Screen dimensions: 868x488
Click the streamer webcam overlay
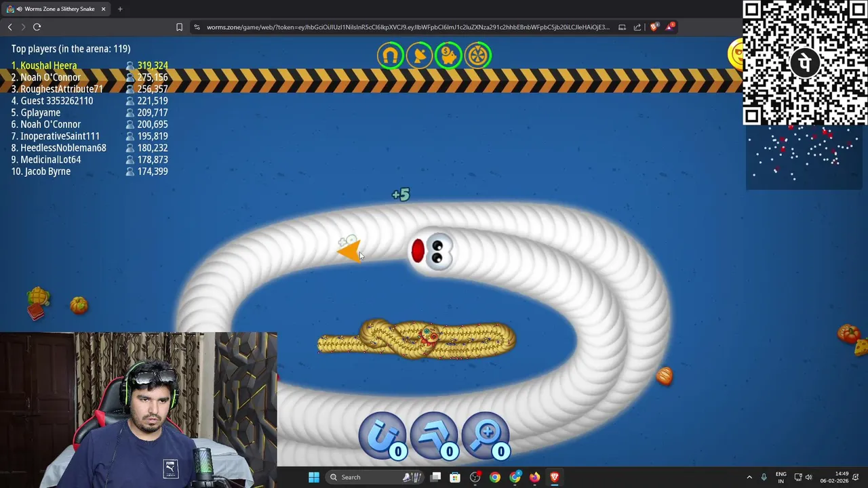138,410
